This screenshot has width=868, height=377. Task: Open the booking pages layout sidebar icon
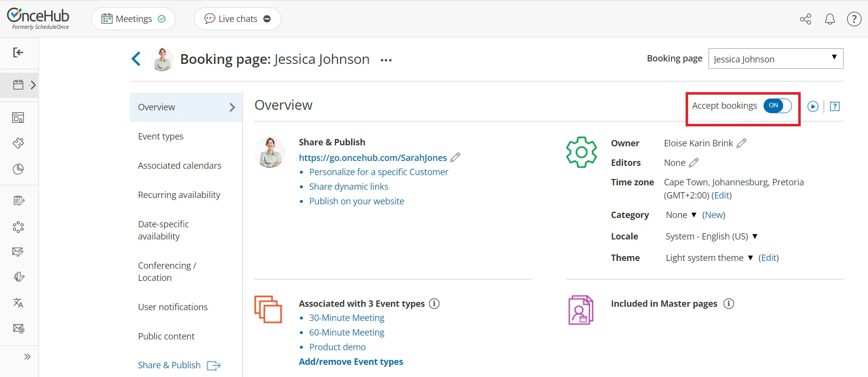(19, 118)
